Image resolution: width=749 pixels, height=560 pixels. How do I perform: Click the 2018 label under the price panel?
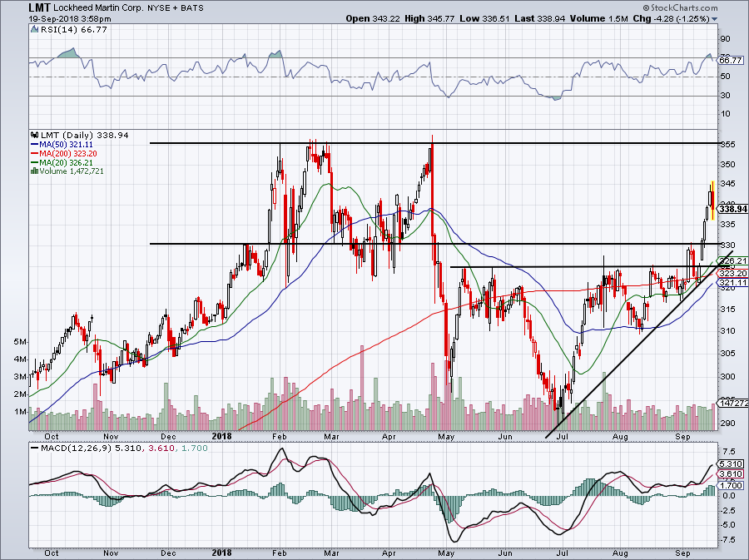pyautogui.click(x=221, y=436)
